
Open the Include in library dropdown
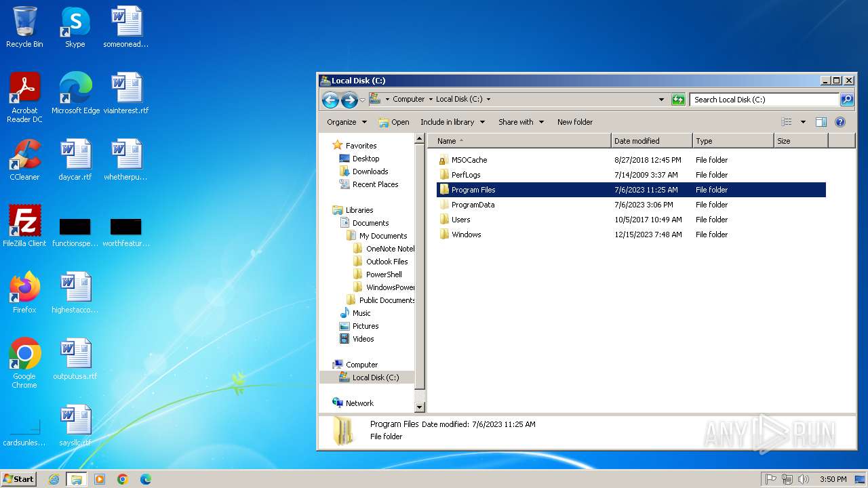click(x=452, y=122)
